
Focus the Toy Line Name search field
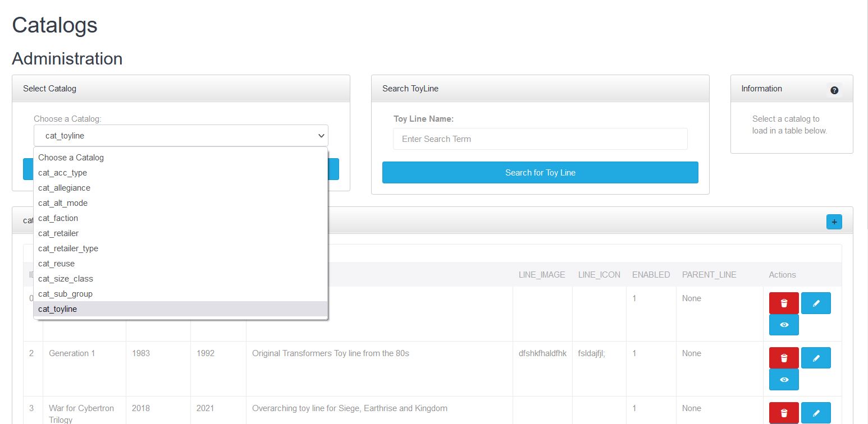[x=540, y=139]
